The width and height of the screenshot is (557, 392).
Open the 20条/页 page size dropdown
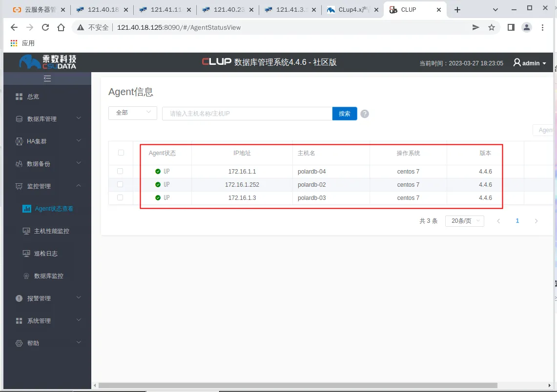tap(465, 221)
